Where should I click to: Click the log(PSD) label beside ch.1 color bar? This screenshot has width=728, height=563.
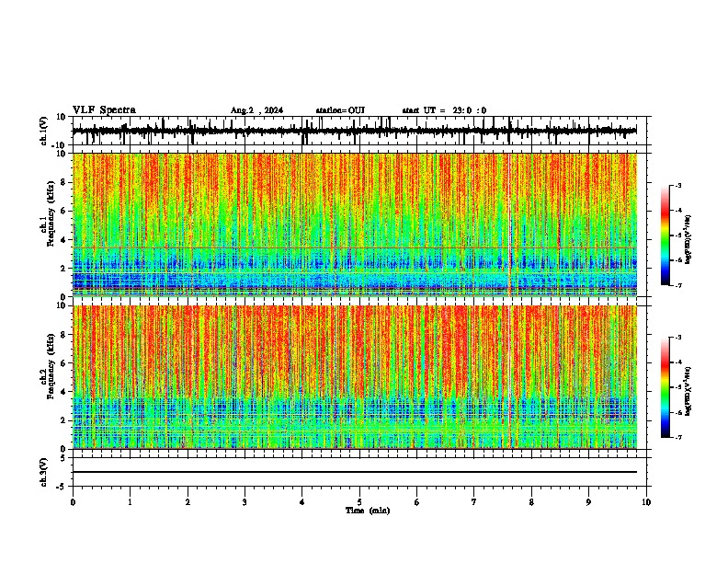pos(688,240)
